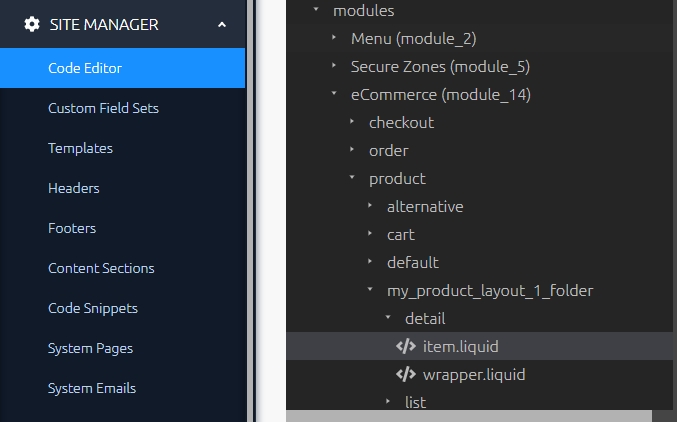Open Templates in the sidebar
This screenshot has height=422, width=677.
(x=80, y=148)
